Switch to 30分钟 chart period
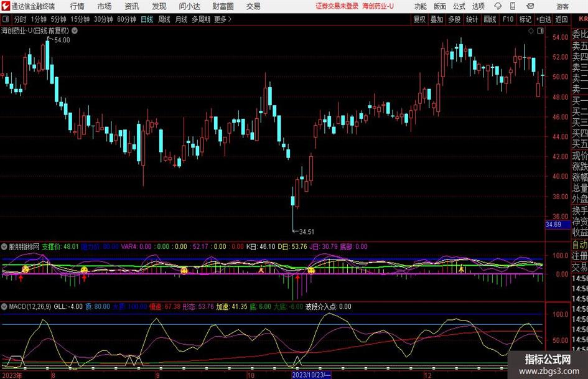This screenshot has width=588, height=379. click(x=103, y=19)
